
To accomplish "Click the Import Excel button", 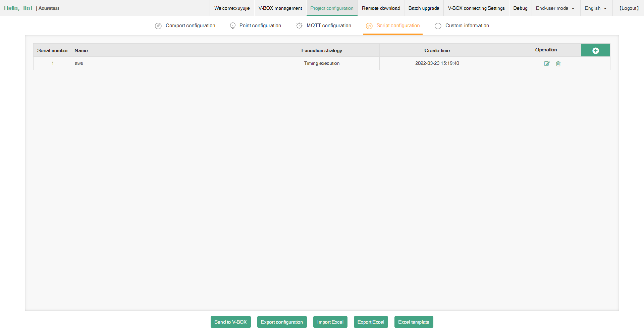I will (x=330, y=322).
